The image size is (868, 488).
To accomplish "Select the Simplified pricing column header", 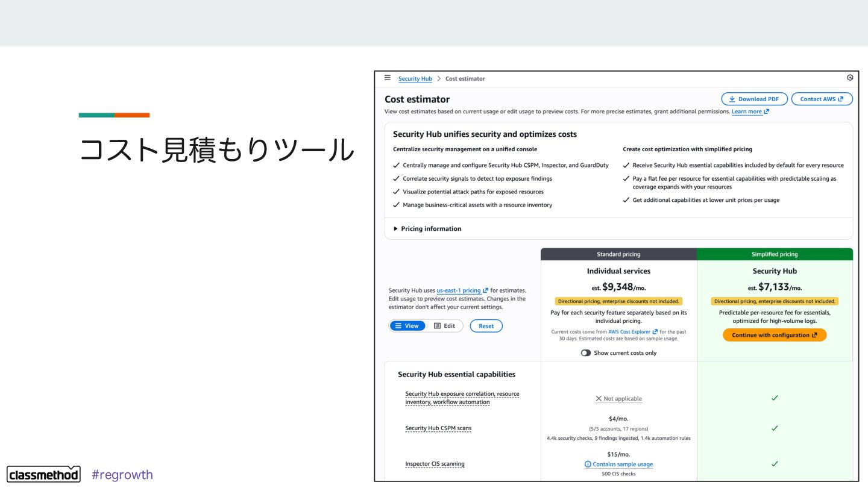I will click(x=775, y=254).
